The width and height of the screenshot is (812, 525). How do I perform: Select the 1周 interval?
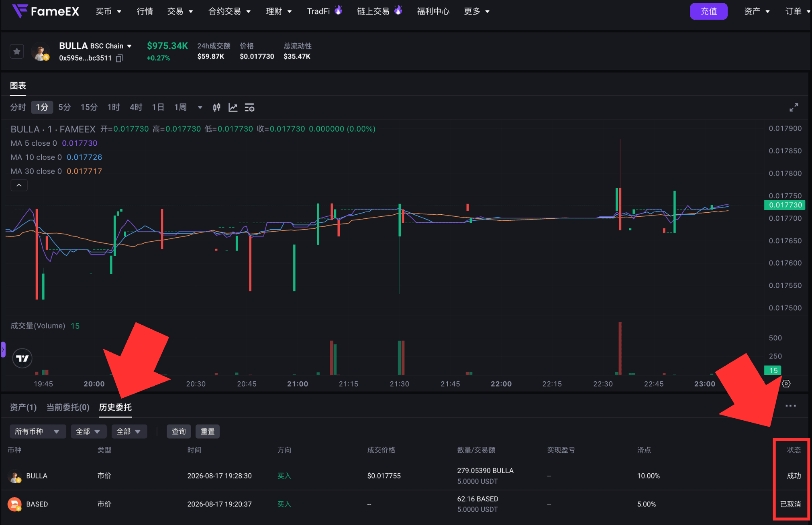(180, 107)
